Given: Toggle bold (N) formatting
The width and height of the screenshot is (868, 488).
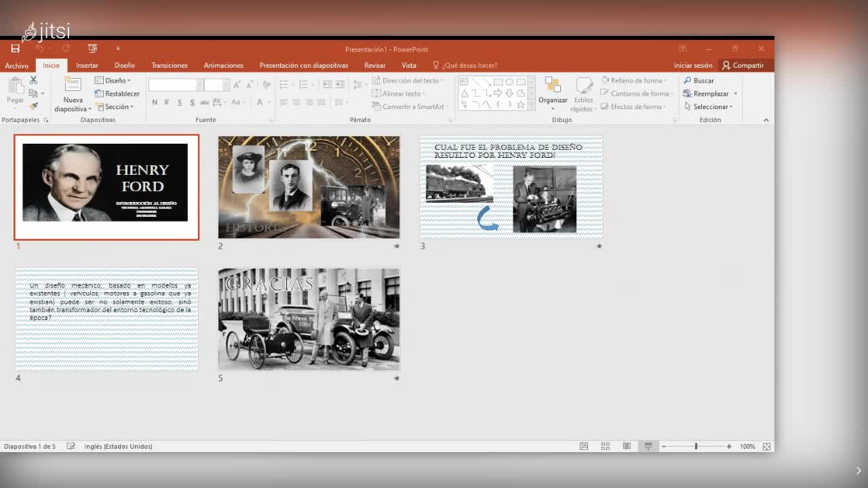Looking at the screenshot, I should (155, 102).
